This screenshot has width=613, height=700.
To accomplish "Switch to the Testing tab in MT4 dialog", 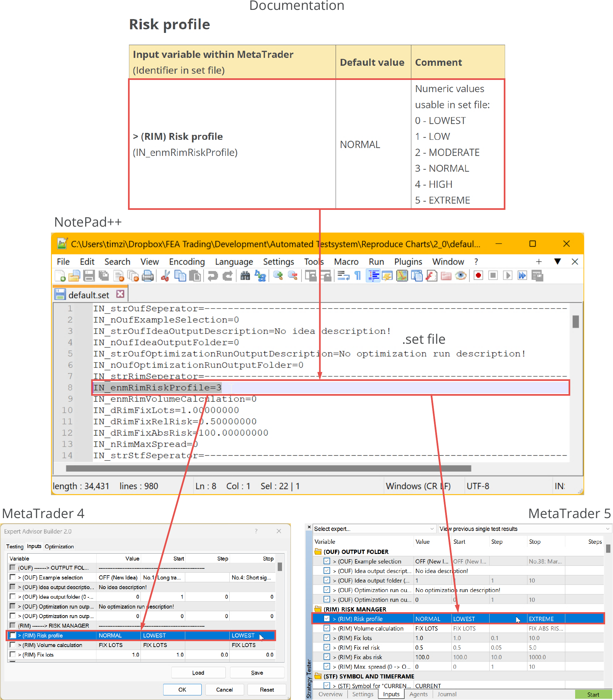I will tap(15, 546).
